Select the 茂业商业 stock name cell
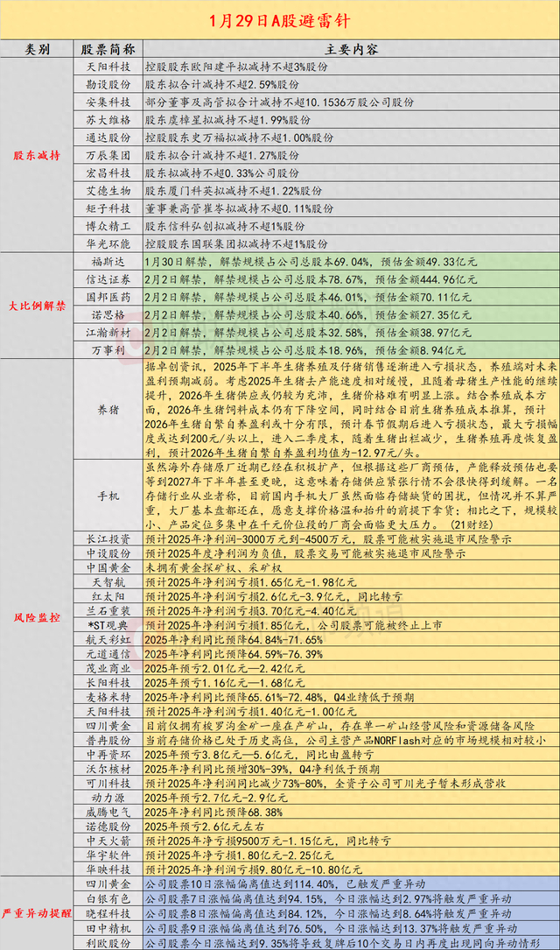560x950 pixels. 108,668
